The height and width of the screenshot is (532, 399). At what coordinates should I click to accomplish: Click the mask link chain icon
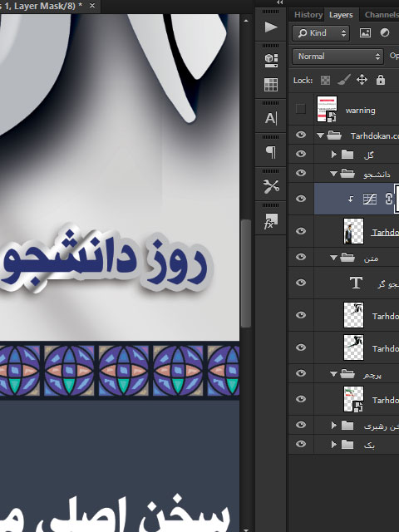coord(388,199)
